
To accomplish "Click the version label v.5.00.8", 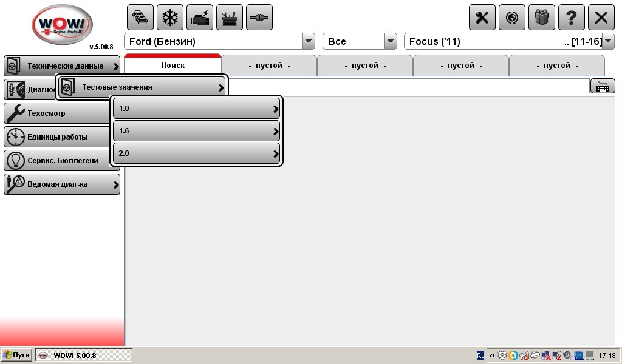I will click(101, 47).
